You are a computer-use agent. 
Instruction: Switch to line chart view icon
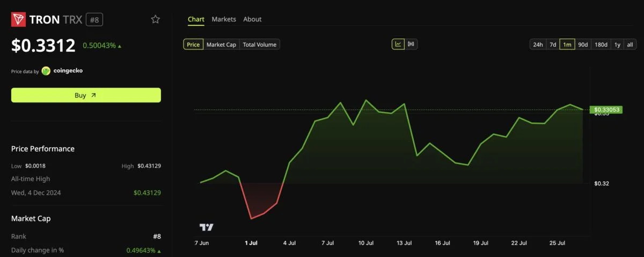click(x=398, y=44)
